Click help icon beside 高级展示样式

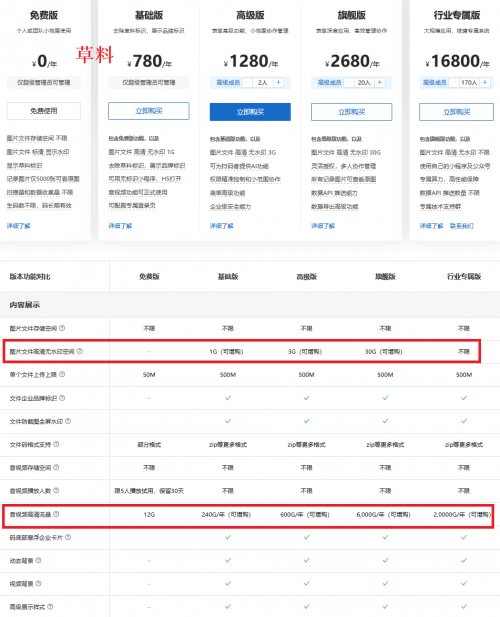pyautogui.click(x=50, y=606)
